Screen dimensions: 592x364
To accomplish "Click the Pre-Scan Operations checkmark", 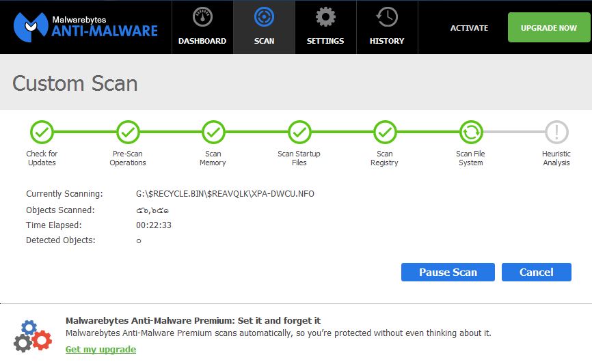I will click(128, 132).
